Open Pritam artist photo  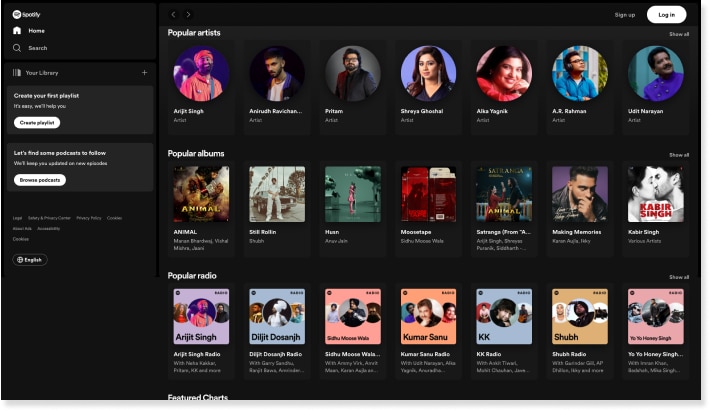pyautogui.click(x=353, y=73)
